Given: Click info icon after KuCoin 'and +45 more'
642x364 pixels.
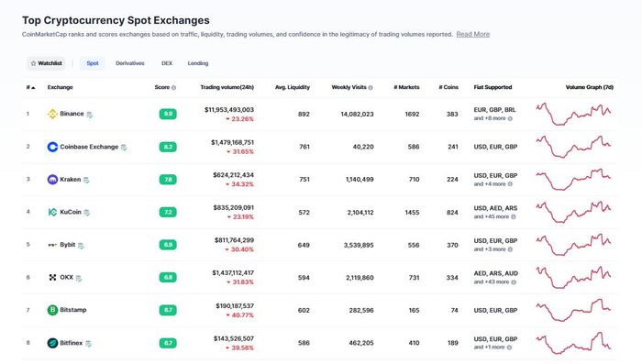Looking at the screenshot, I should pos(514,217).
